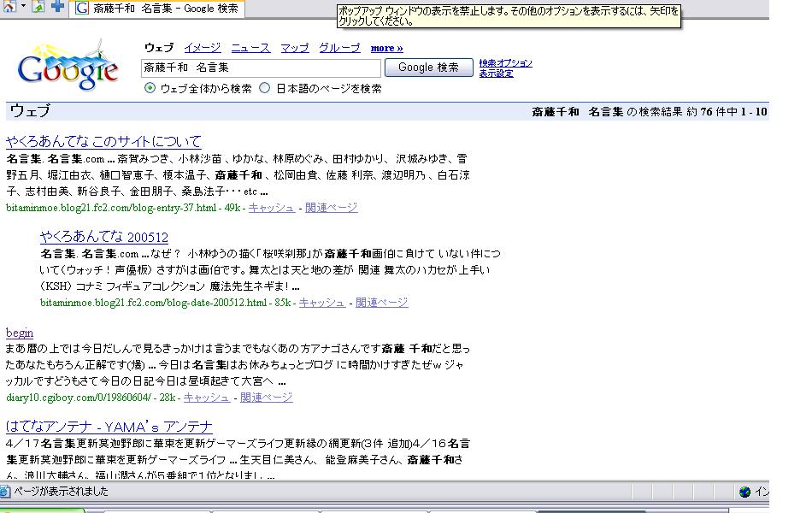Open 検索オプション link
The image size is (812, 513).
coord(505,63)
